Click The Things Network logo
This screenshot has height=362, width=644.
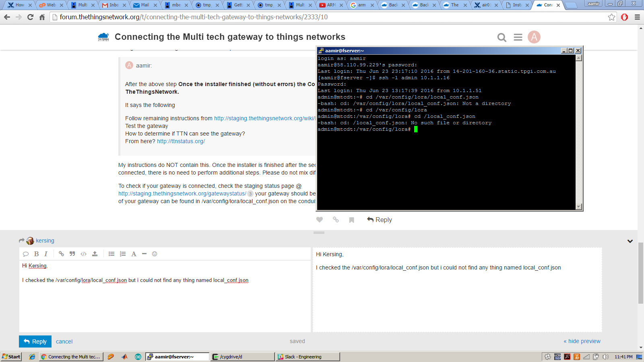point(103,37)
